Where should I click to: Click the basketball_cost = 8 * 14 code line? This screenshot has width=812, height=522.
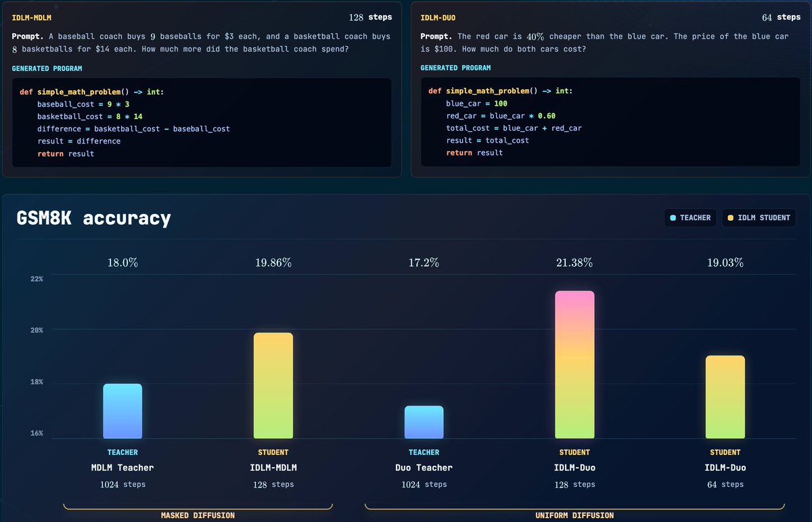coord(90,116)
